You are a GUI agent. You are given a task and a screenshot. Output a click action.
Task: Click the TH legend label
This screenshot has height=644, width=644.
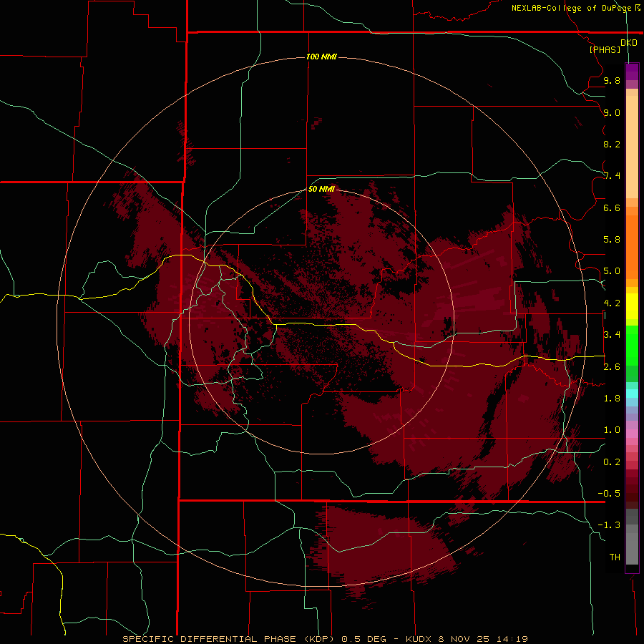click(x=615, y=557)
